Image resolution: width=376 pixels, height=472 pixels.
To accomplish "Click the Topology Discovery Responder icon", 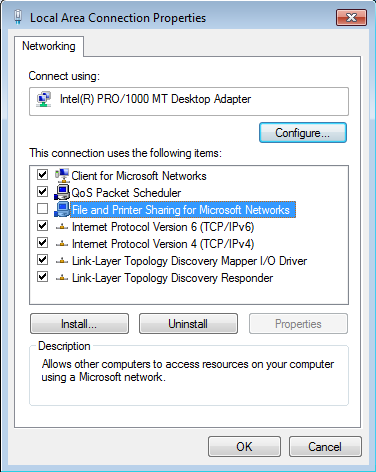I will click(62, 278).
